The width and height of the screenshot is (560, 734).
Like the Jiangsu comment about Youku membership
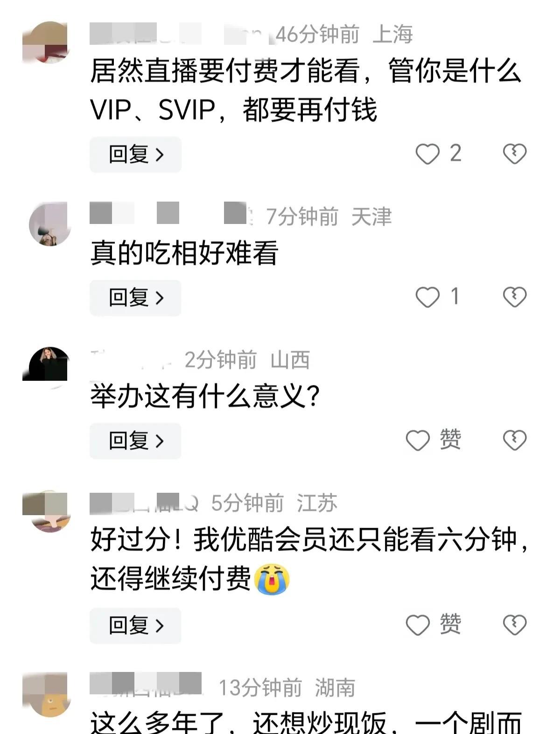click(x=418, y=625)
